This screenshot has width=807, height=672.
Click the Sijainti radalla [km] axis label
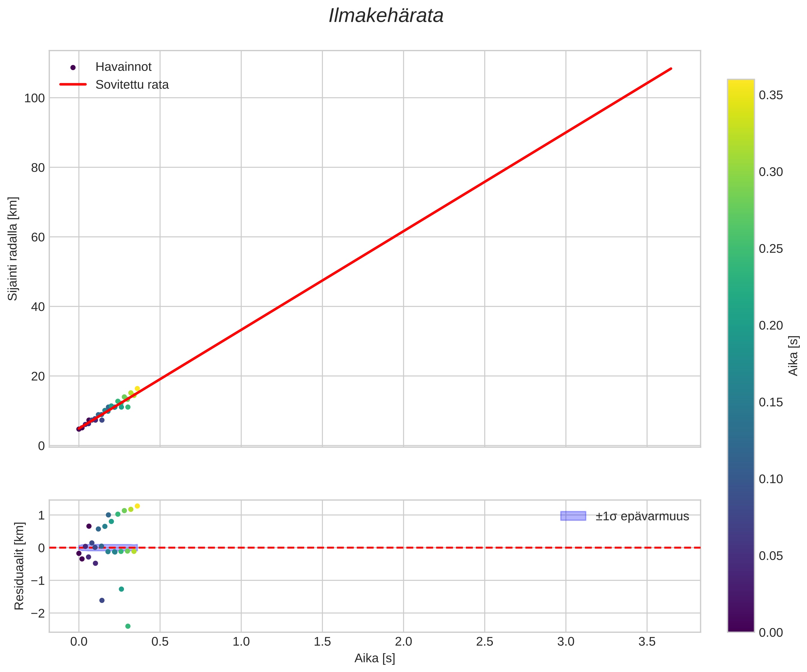(x=13, y=249)
